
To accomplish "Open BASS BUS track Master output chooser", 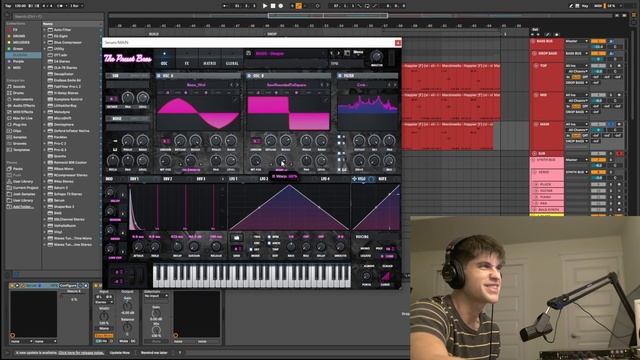I will (x=576, y=41).
